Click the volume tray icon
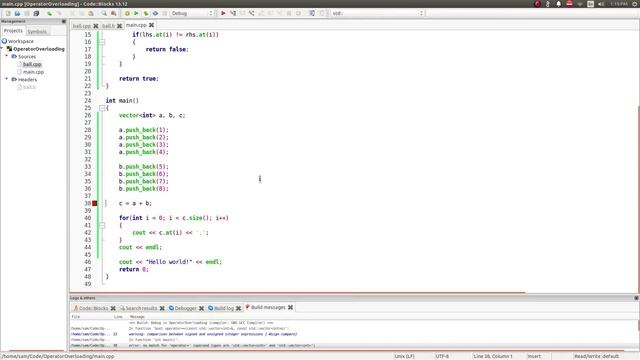Screen dimensions: 640x360 click(x=601, y=4)
